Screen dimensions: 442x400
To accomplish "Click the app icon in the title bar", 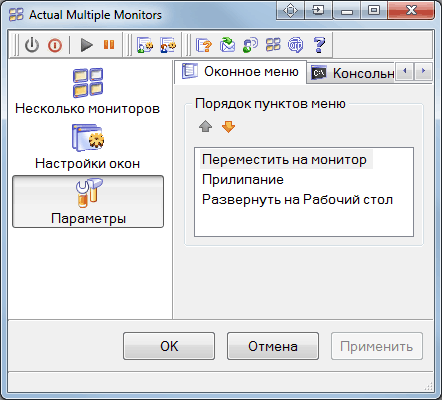I will [x=16, y=15].
